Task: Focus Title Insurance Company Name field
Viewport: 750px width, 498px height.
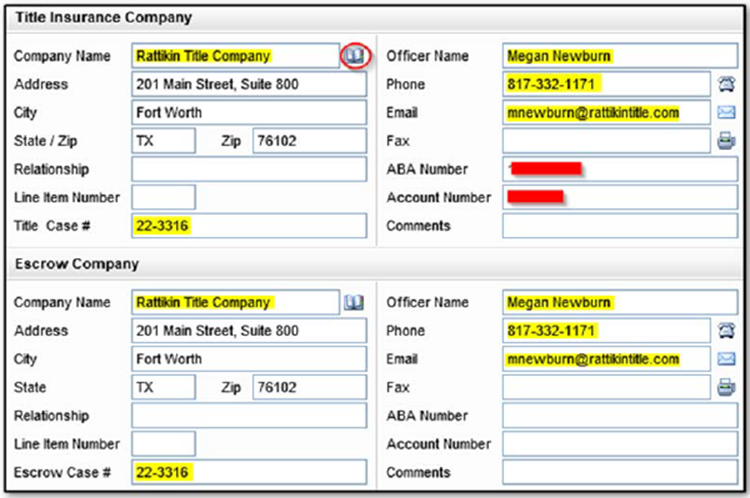Action: click(x=235, y=56)
